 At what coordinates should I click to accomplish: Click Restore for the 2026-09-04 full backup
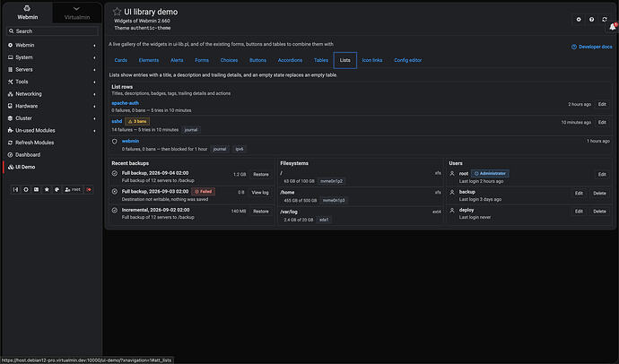pyautogui.click(x=261, y=174)
